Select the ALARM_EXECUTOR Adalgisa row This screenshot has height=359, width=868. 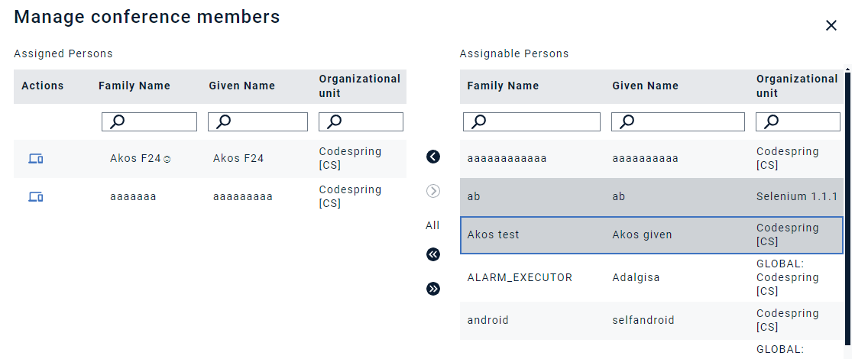pyautogui.click(x=651, y=277)
